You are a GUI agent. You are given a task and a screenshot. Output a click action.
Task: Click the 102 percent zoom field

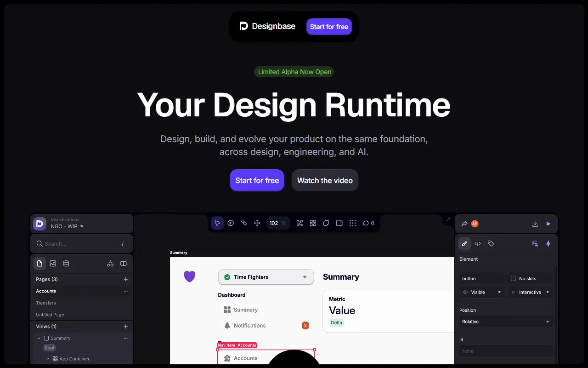click(278, 223)
